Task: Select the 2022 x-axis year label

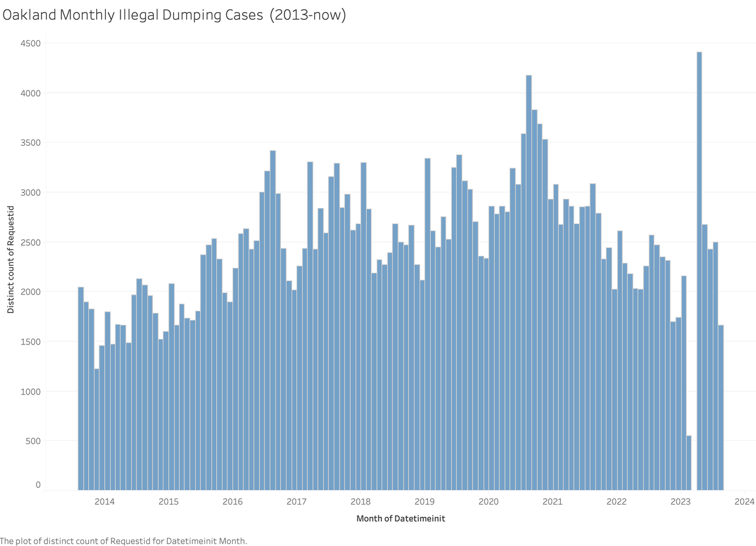Action: 617,502
